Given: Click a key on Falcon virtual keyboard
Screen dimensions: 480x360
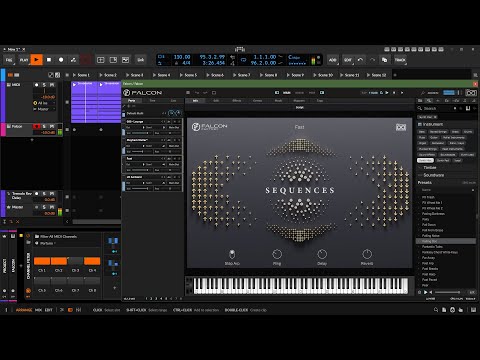Looking at the screenshot, I should coord(300,286).
